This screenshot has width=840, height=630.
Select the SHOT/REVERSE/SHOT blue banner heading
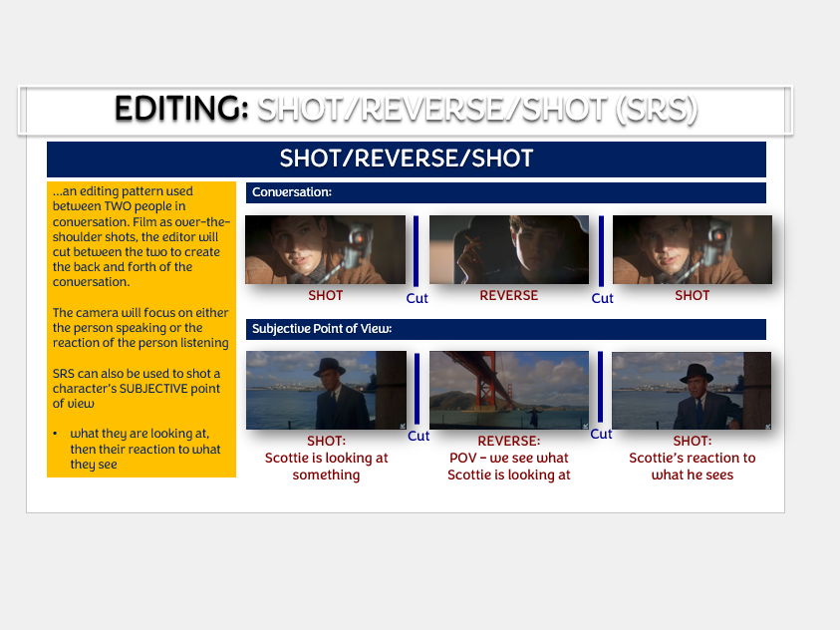coord(407,158)
